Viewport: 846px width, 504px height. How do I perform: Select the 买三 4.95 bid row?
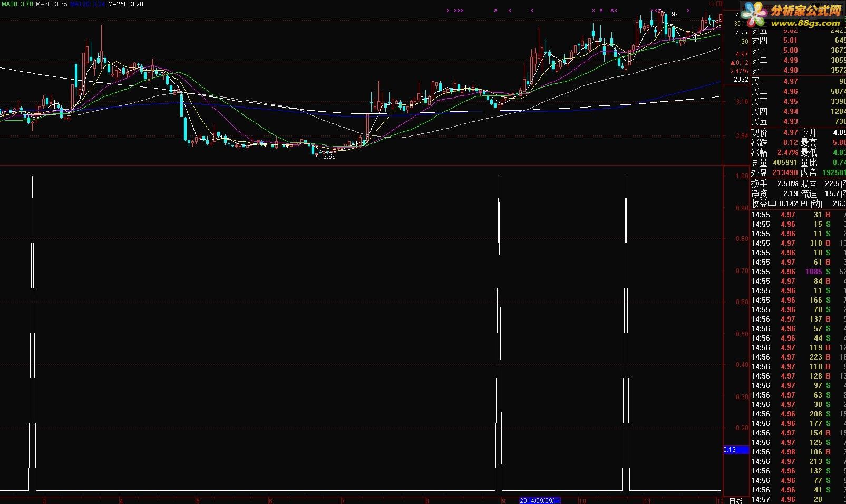(x=798, y=101)
